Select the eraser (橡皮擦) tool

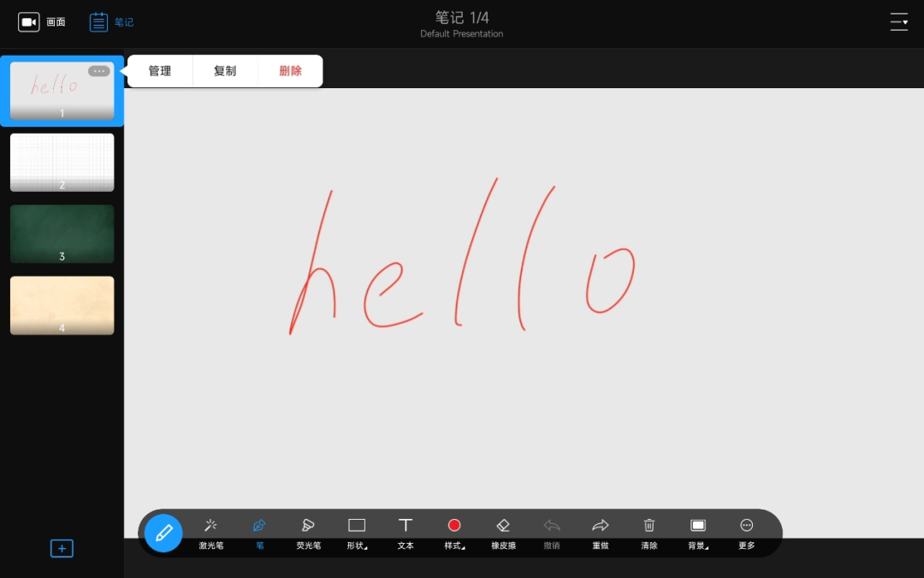[x=503, y=531]
